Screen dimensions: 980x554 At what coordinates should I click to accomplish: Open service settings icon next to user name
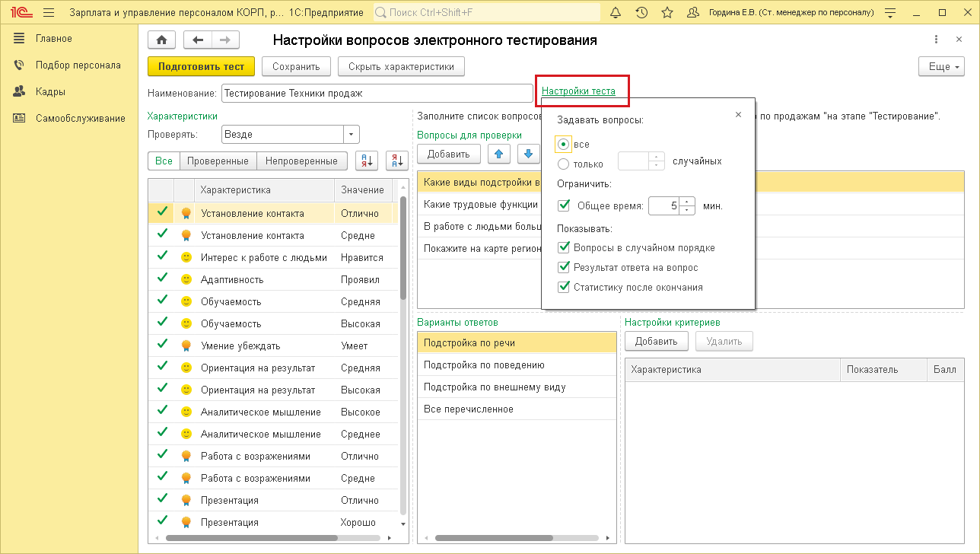coord(890,13)
